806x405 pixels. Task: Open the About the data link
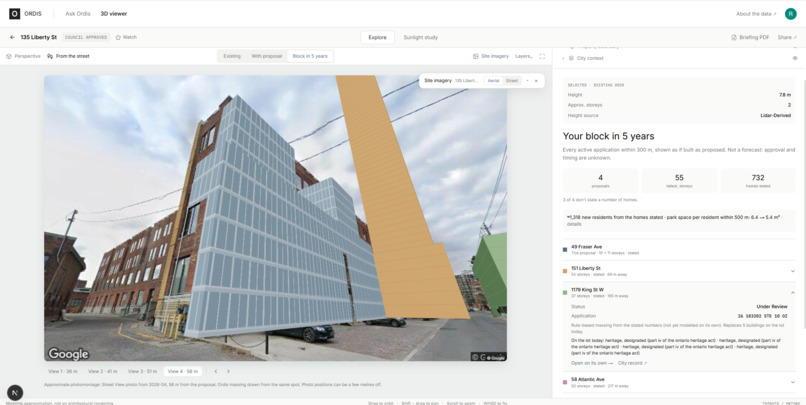756,14
